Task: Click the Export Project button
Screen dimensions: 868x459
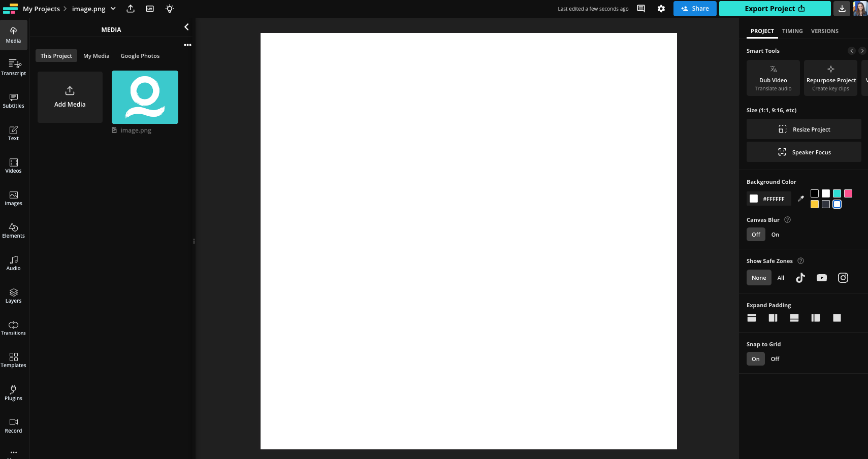Action: point(774,9)
